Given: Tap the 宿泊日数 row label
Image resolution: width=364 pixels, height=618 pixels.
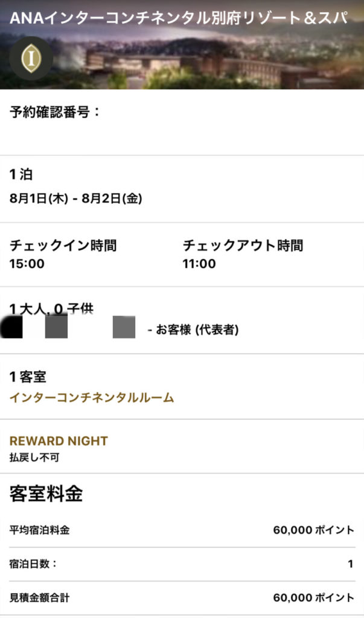Looking at the screenshot, I should (x=34, y=564).
